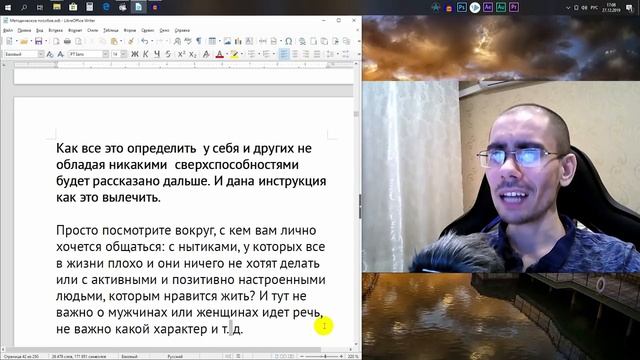Toggle formatting marks (¶) display

tap(199, 41)
